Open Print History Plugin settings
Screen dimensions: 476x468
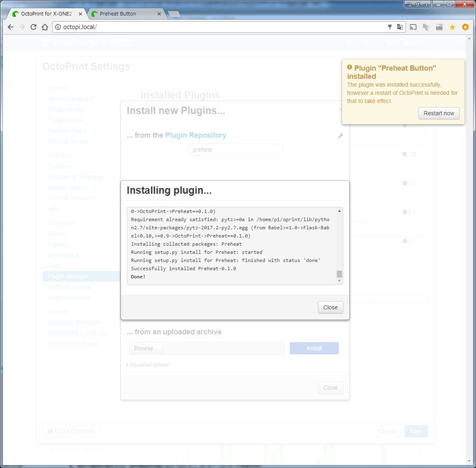pos(73,344)
